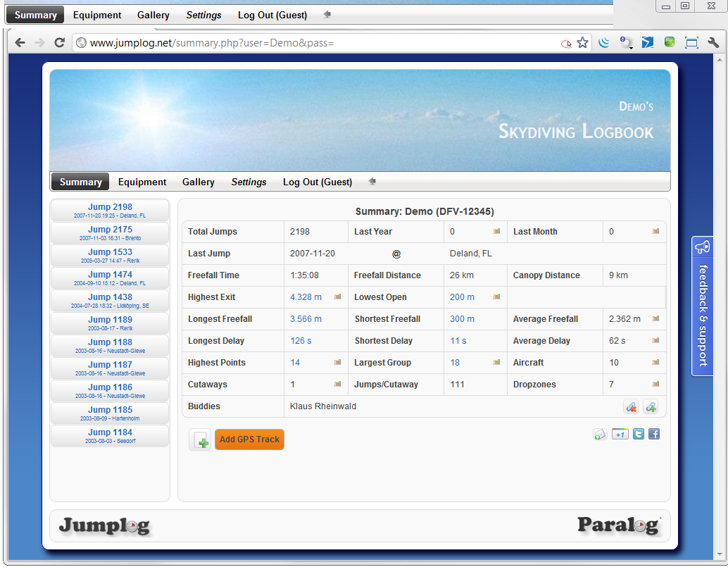
Task: Switch to the Equipment tab
Action: point(142,182)
